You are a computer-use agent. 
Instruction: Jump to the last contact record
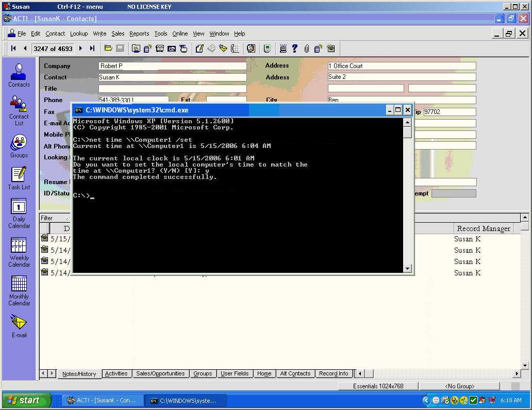click(x=92, y=48)
